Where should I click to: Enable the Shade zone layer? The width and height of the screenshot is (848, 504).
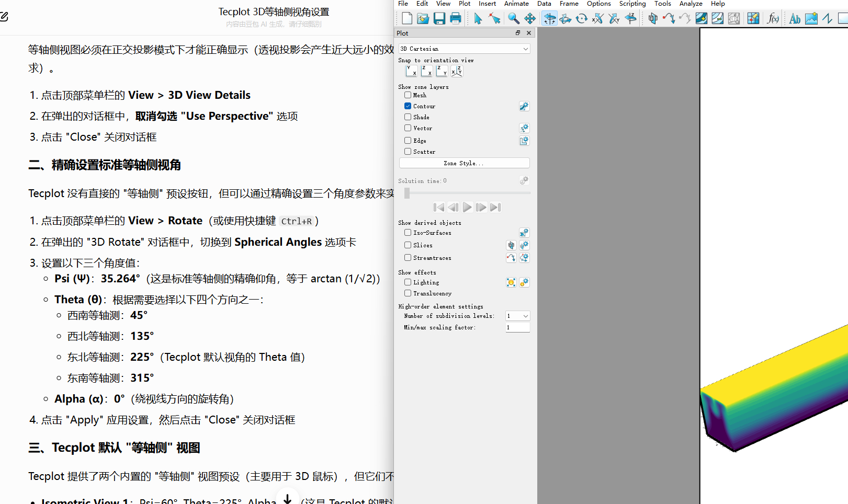(x=408, y=117)
